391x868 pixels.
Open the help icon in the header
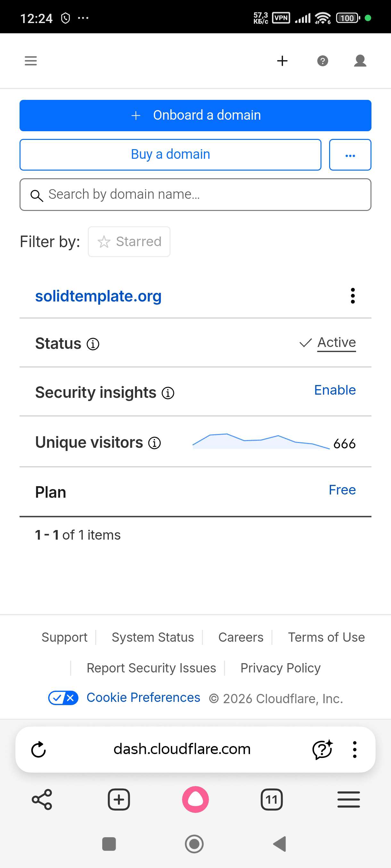click(x=322, y=61)
